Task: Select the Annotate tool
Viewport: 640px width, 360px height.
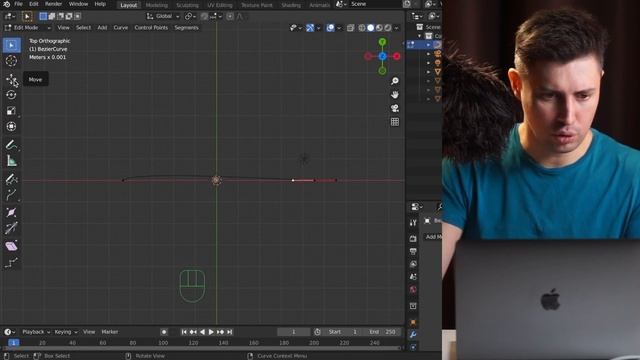Action: 11,145
